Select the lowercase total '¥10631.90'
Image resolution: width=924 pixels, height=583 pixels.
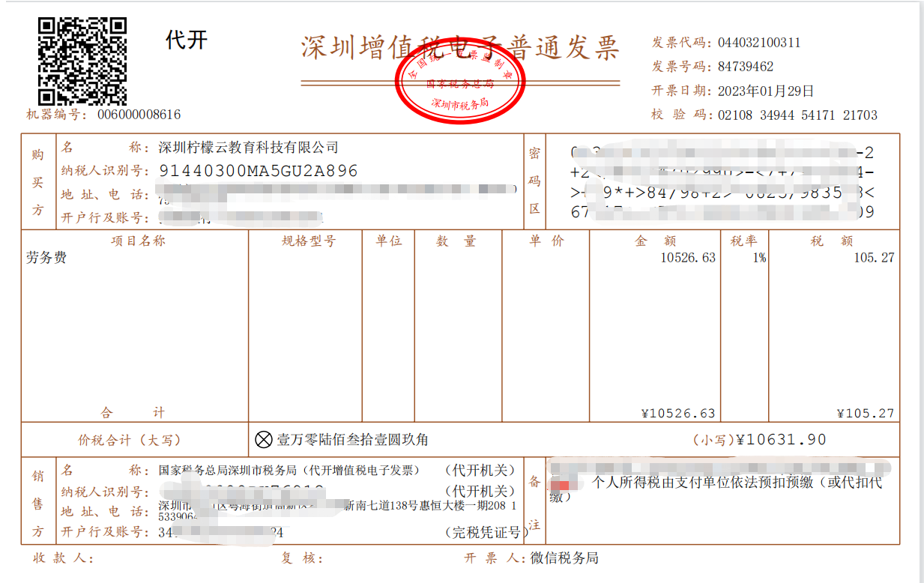[782, 440]
